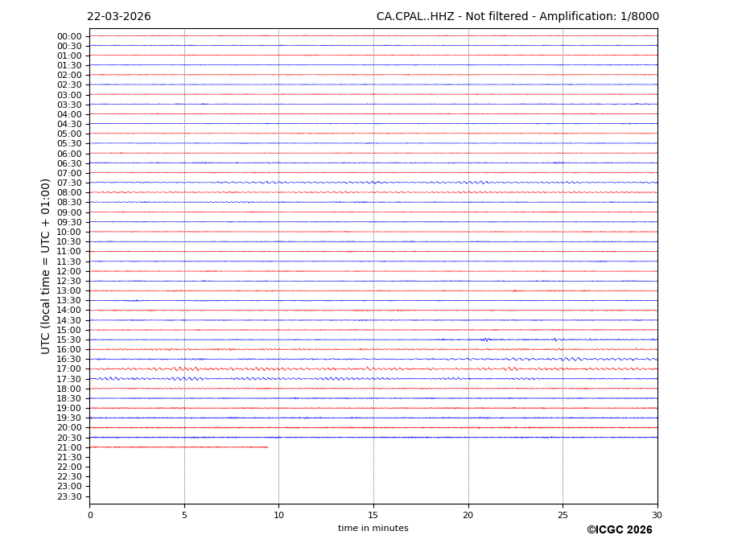Click the 25 tick on the minutes axis
This screenshot has height=560, width=746.
pos(563,515)
